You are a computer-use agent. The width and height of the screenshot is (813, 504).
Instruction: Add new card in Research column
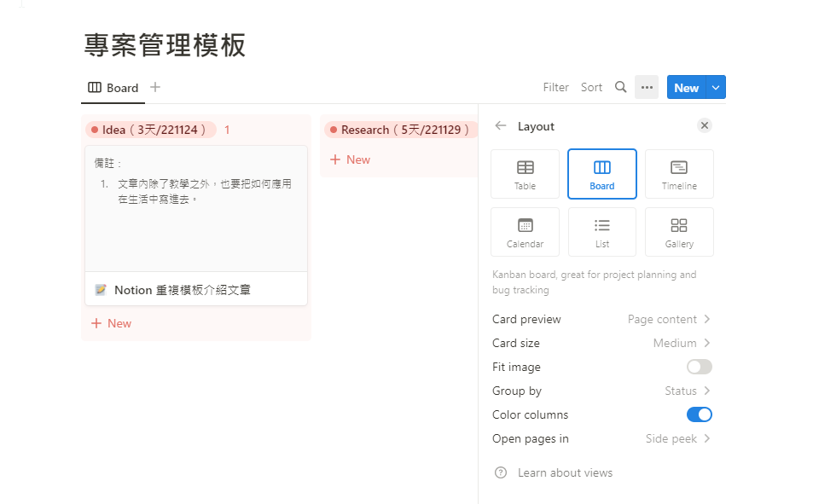click(x=351, y=159)
